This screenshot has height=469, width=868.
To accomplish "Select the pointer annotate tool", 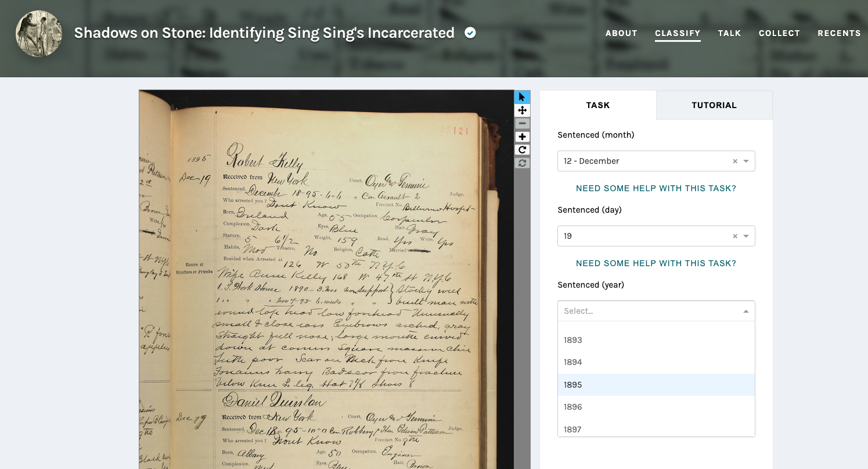I will point(522,97).
